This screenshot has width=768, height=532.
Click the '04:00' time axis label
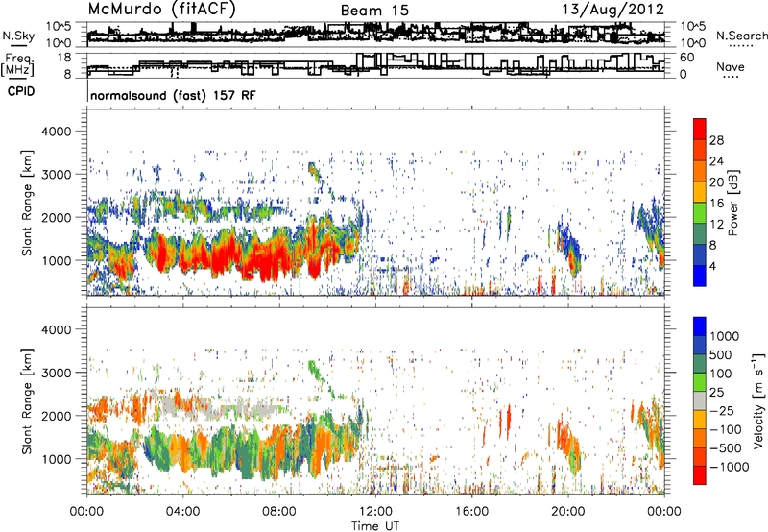pyautogui.click(x=183, y=512)
